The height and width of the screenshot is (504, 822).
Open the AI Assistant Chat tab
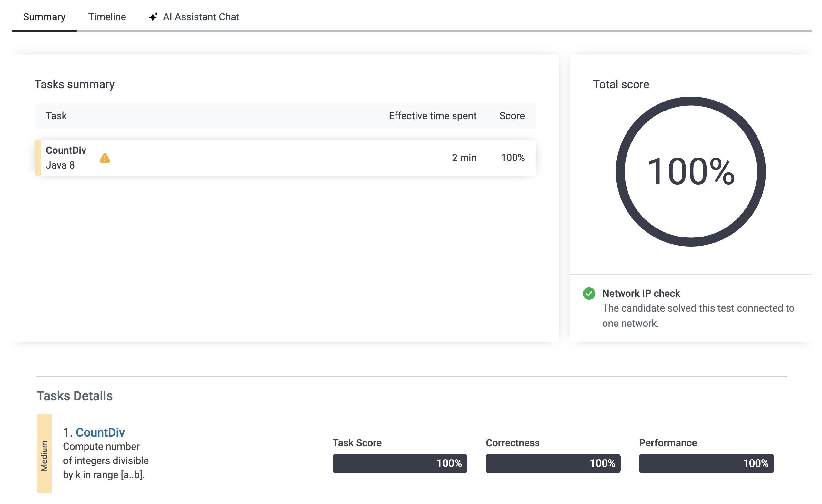(x=201, y=17)
